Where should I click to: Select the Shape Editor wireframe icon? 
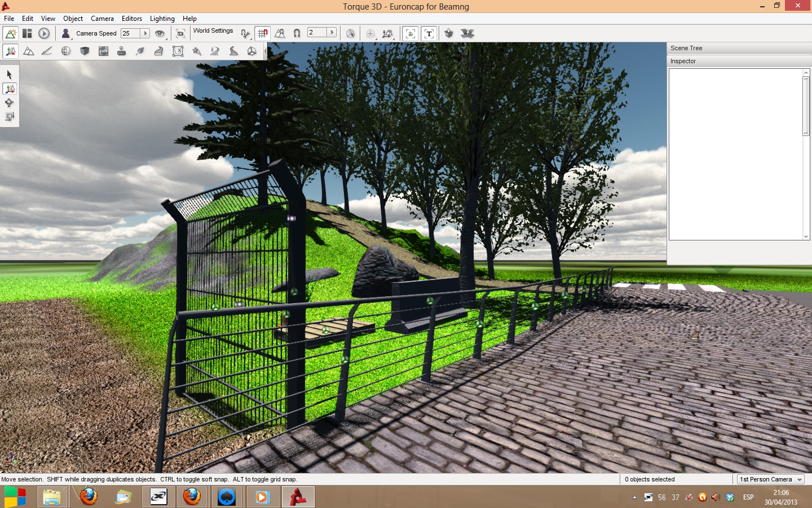click(x=252, y=51)
